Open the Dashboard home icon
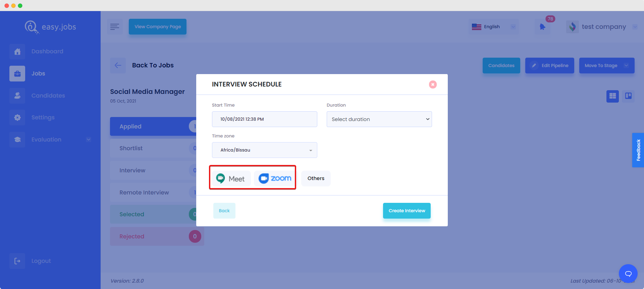Viewport: 644px width, 289px height. tap(17, 52)
